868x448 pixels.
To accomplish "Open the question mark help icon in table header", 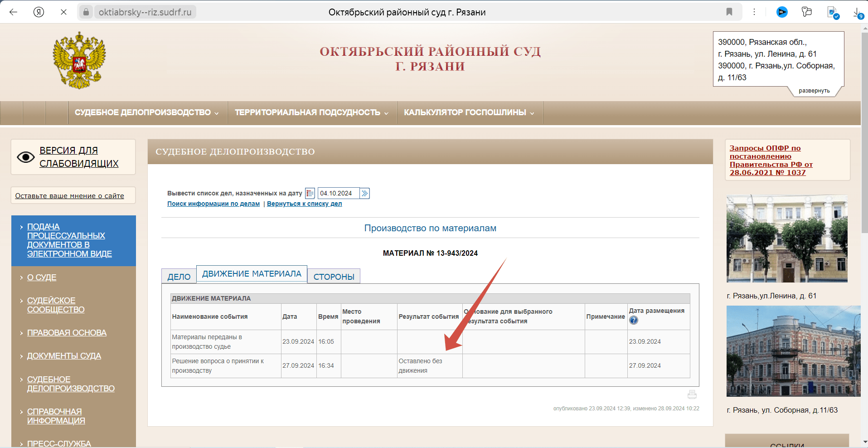I will coord(633,320).
